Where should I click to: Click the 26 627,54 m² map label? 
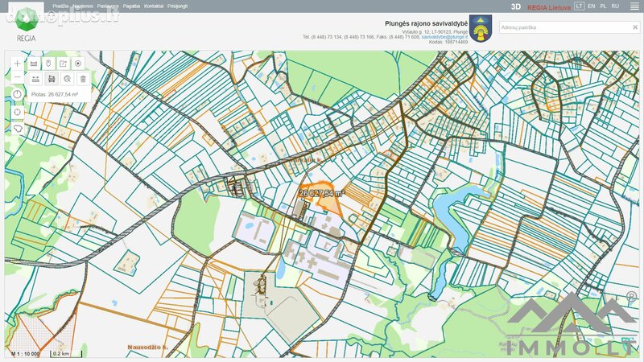[322, 193]
